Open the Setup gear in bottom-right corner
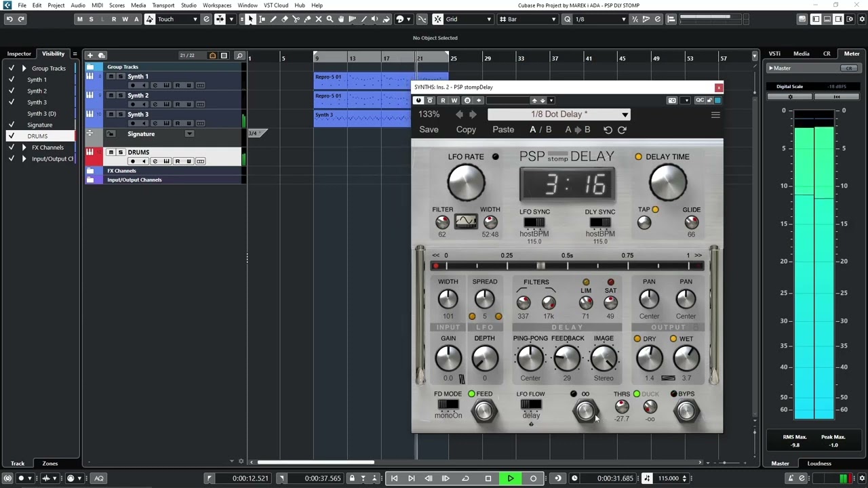 point(862,479)
